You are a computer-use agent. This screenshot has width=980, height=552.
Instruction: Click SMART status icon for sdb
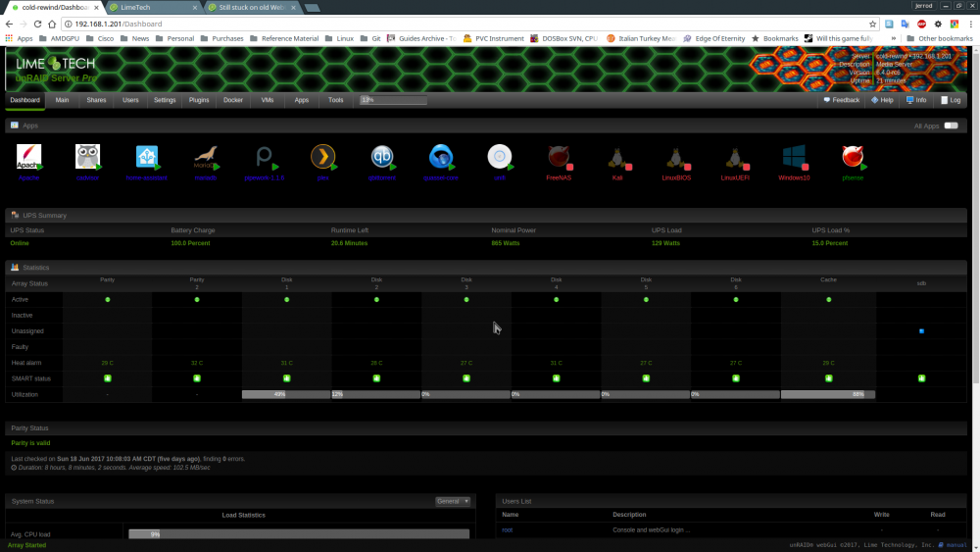pos(921,378)
